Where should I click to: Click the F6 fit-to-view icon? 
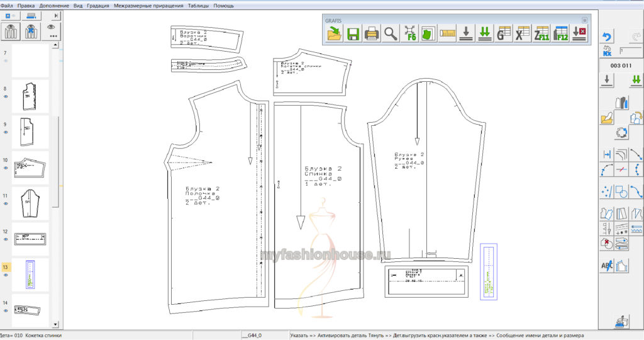[x=410, y=34]
